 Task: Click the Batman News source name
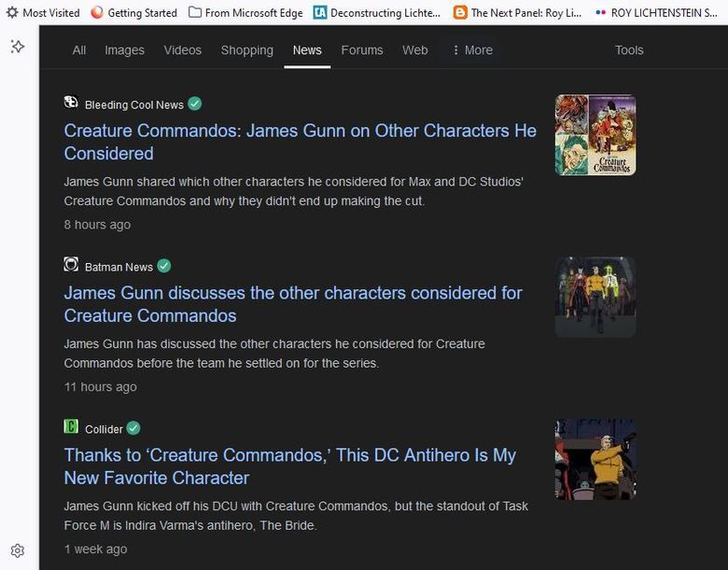119,267
